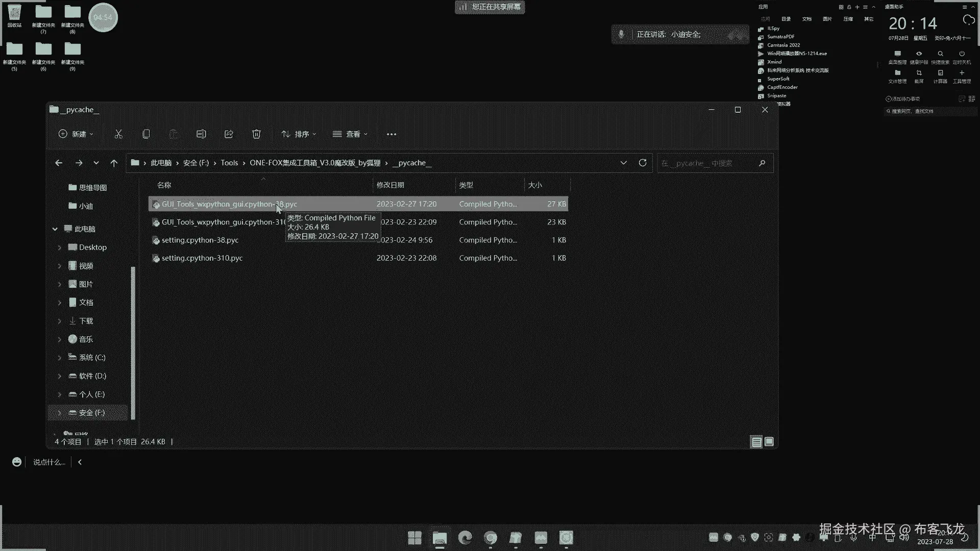Click the Cut scissors icon in toolbar
This screenshot has height=551, width=980.
(x=118, y=134)
